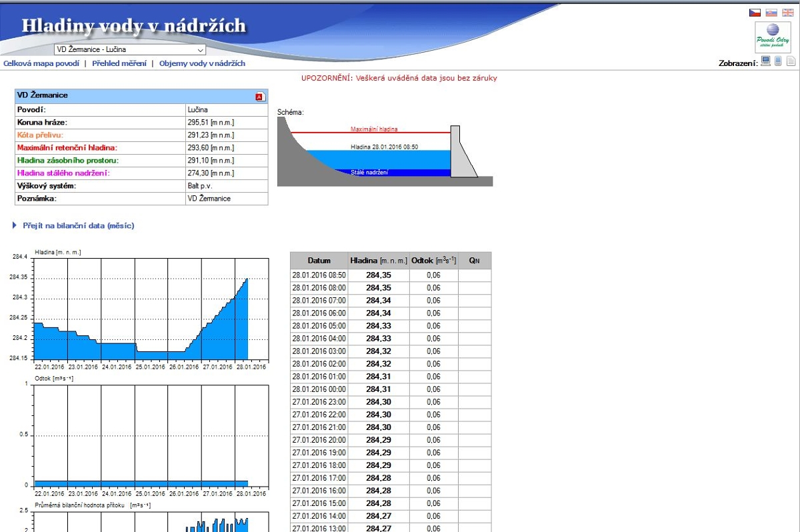The width and height of the screenshot is (800, 532).
Task: Switch language to Czech flag
Action: click(x=755, y=13)
